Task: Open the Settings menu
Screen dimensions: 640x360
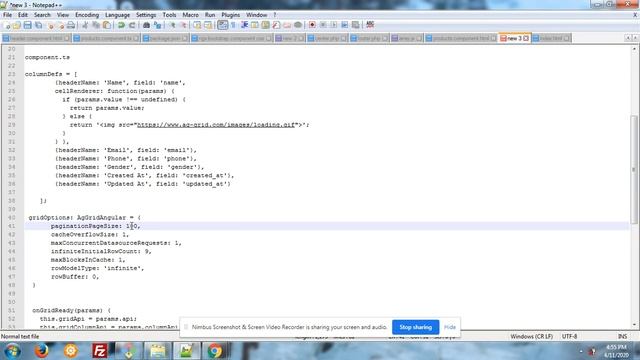Action: click(146, 15)
